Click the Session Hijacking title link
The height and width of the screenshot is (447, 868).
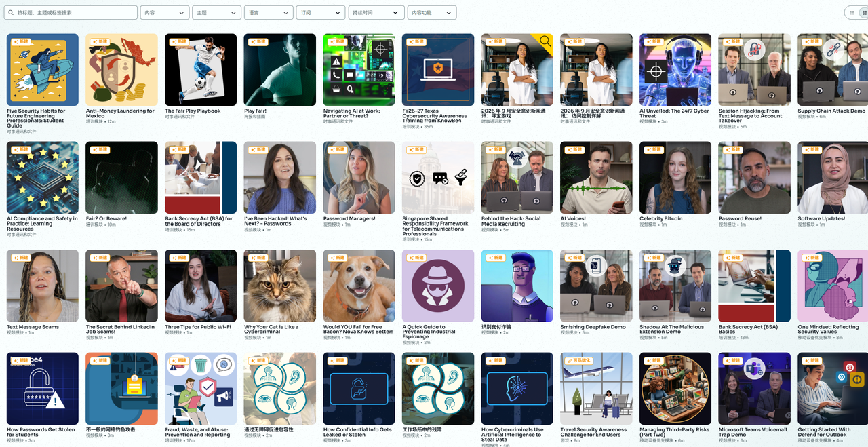[x=751, y=115]
